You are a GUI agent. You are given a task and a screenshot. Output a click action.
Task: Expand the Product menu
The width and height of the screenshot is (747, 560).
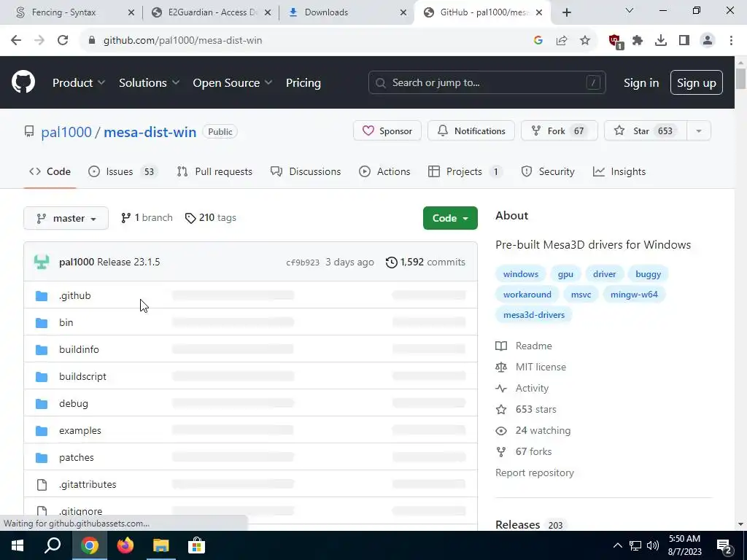click(x=79, y=83)
